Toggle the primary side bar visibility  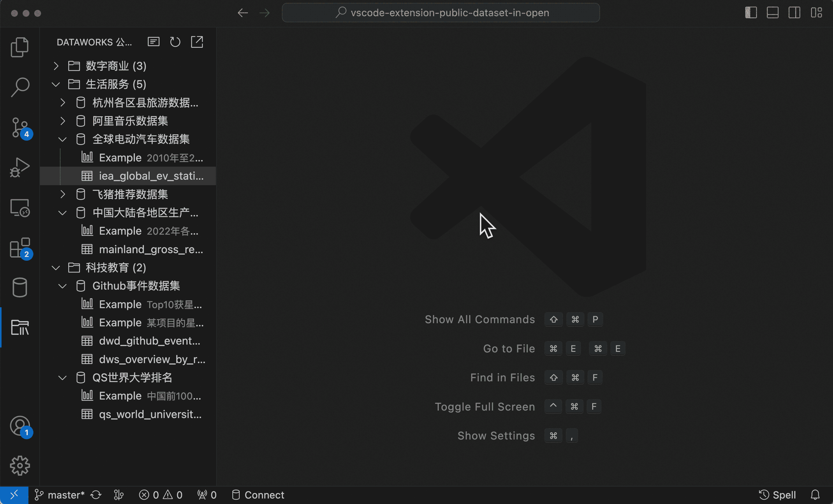click(x=751, y=13)
